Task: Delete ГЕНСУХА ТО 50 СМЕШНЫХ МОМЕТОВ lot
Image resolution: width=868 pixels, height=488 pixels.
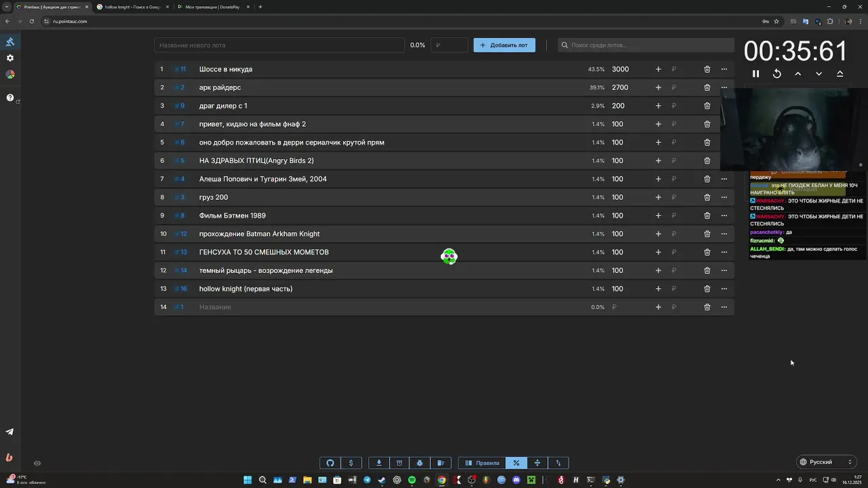Action: click(x=707, y=252)
